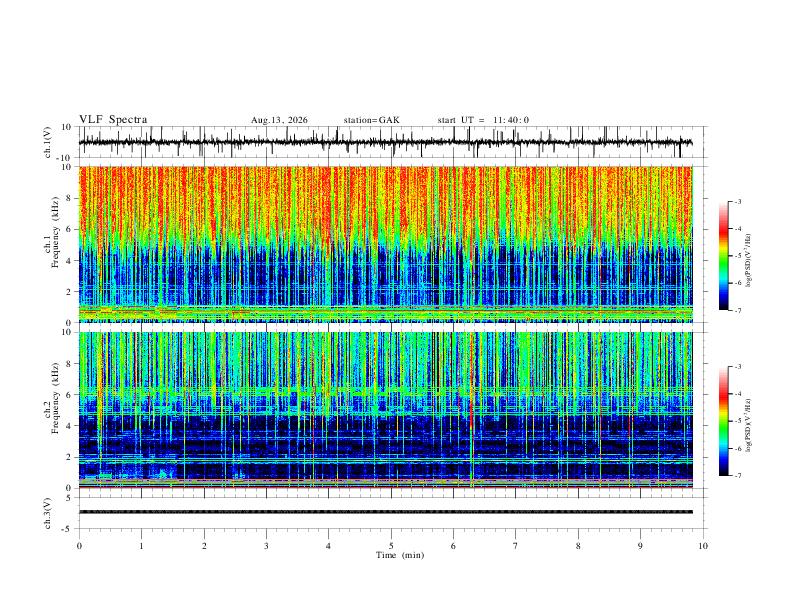792x612 pixels.
Task: Click the ch.2 spectrogram dark blue region
Action: [386, 444]
